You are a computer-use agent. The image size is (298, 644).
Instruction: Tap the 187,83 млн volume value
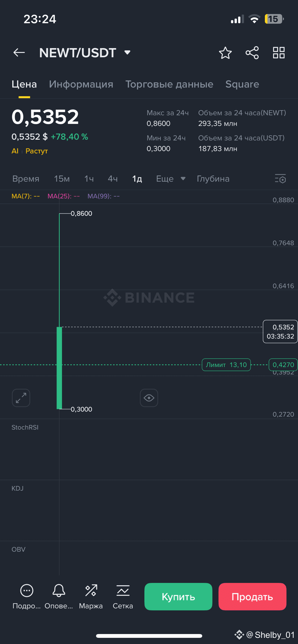point(218,149)
